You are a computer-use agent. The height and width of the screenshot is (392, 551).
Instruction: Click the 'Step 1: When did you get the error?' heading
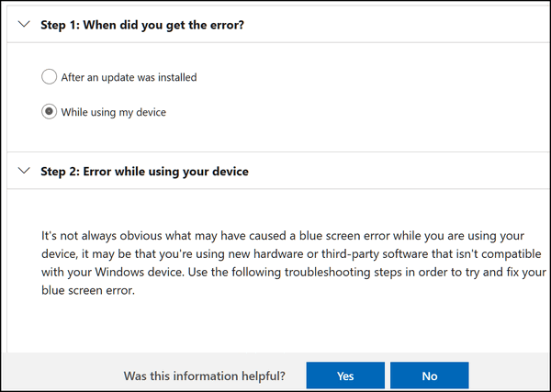(142, 25)
